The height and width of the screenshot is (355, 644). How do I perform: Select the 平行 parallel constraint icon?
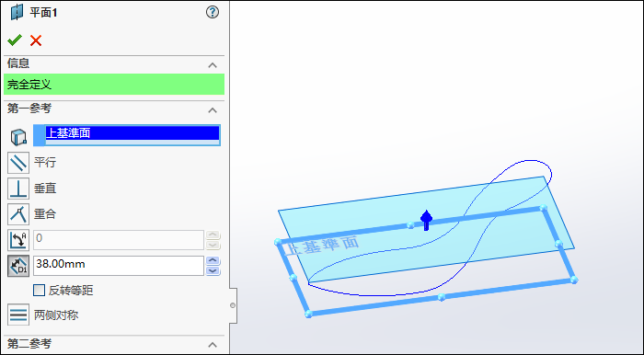18,163
